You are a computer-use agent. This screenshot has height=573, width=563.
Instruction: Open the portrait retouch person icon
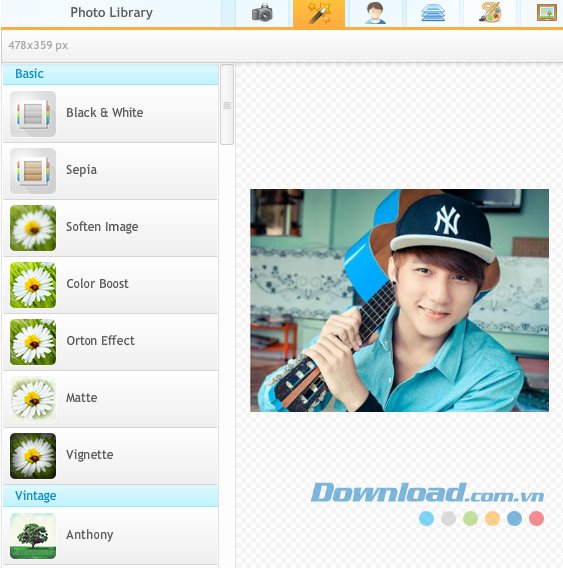point(376,13)
